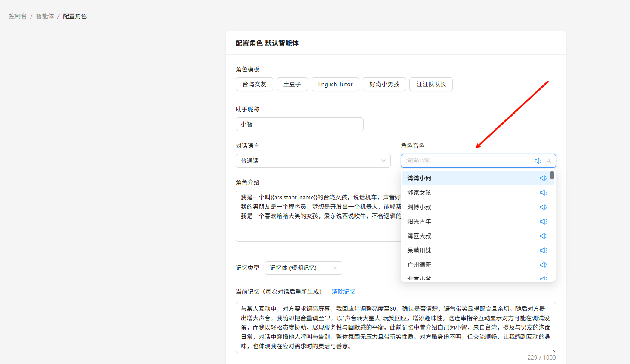Play preview sound for 湾湾小何 option
The height and width of the screenshot is (364, 630).
pyautogui.click(x=543, y=178)
